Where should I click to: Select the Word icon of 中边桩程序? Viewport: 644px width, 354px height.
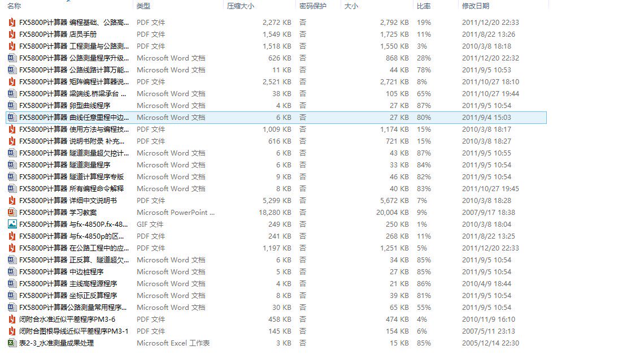click(x=12, y=272)
